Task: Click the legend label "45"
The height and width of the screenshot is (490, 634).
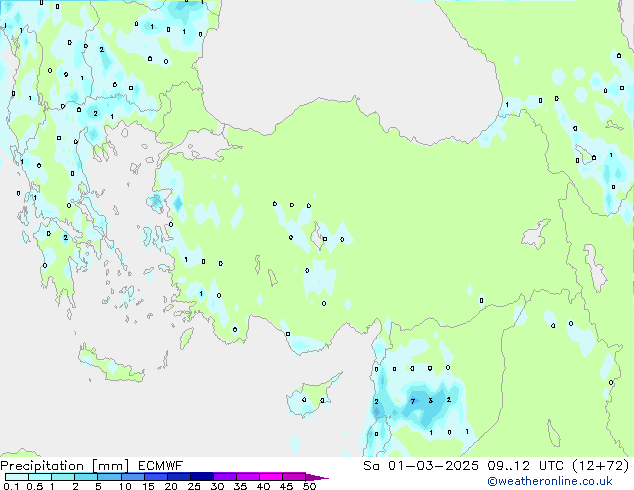Action: pos(286,486)
